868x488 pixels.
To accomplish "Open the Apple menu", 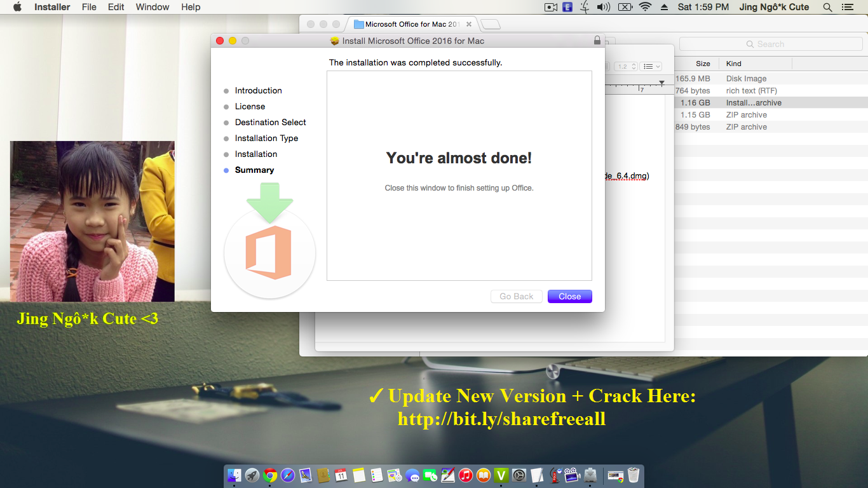I will pyautogui.click(x=17, y=7).
